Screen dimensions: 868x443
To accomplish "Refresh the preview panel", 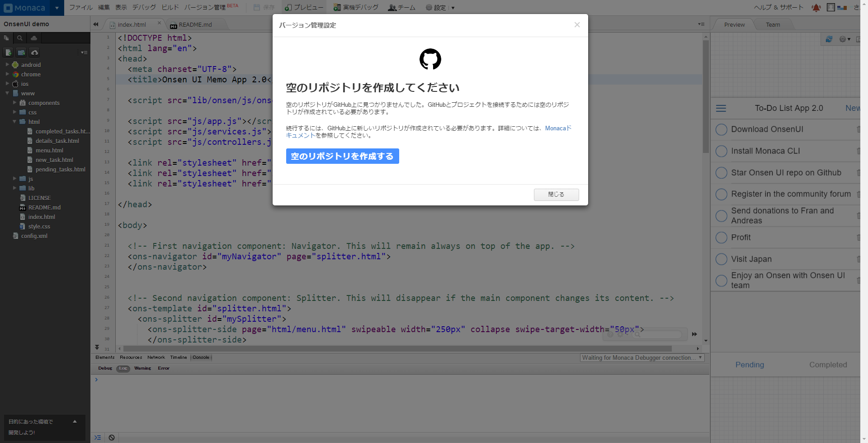I will click(x=829, y=39).
